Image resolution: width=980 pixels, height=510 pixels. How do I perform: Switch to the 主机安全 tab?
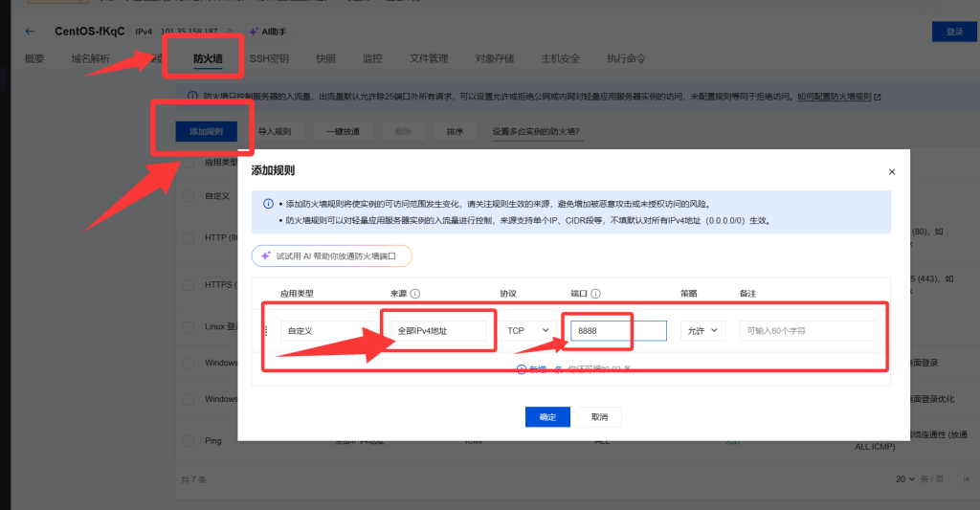point(561,58)
